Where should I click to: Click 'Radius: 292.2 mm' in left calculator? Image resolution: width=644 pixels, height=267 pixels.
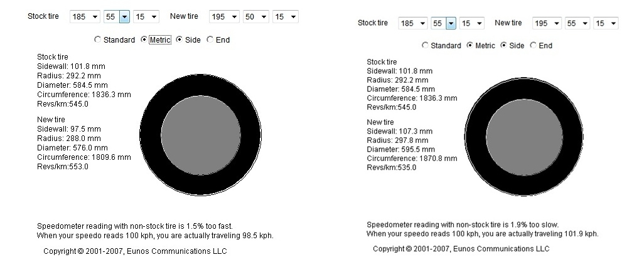point(68,75)
